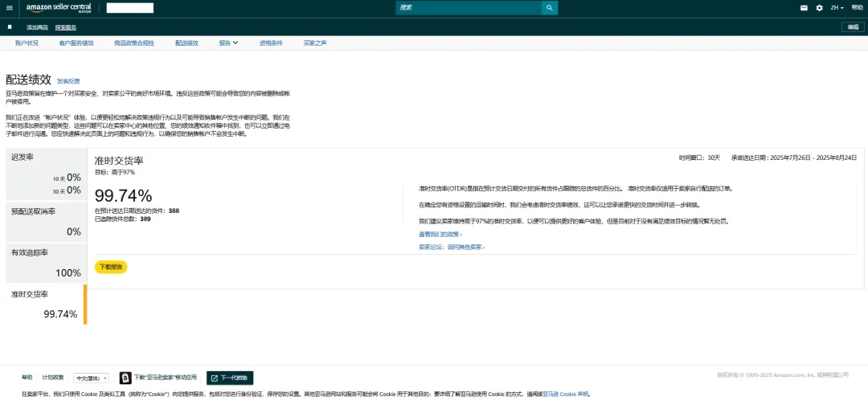Switch to the 客户服务绩效 tab
The image size is (868, 401).
point(76,43)
